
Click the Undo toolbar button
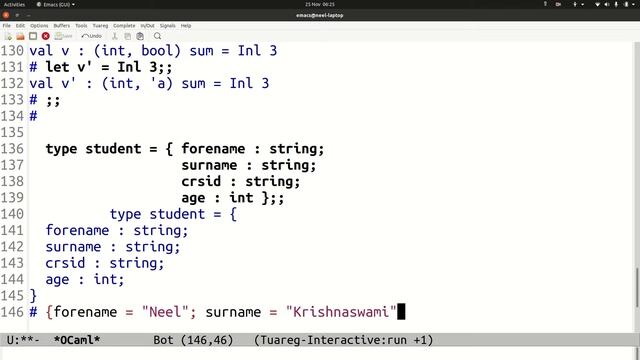point(91,36)
